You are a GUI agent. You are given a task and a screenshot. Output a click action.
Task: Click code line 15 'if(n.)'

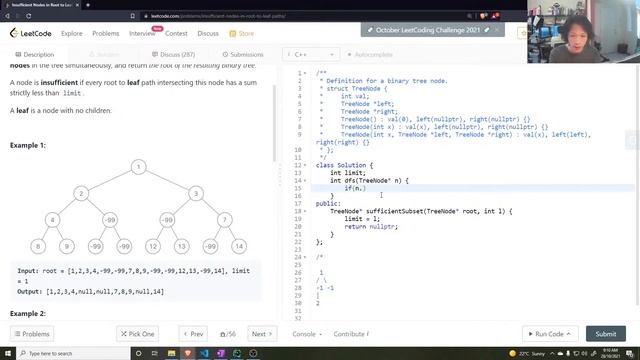tap(355, 188)
